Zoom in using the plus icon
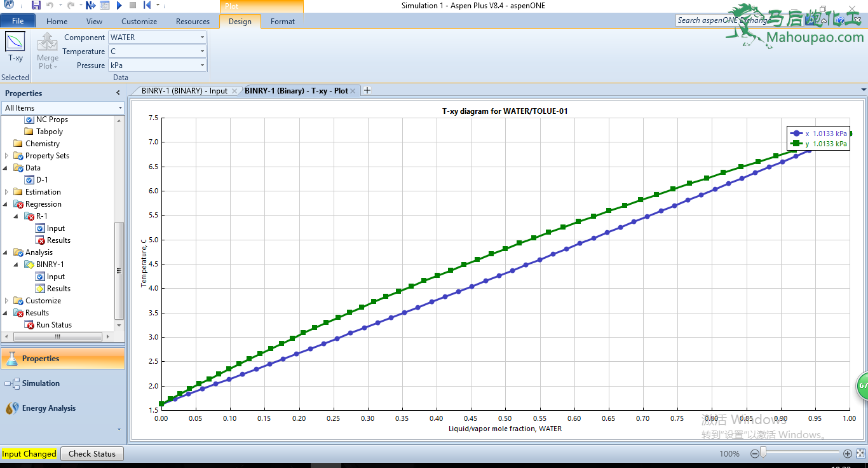868x468 pixels. 847,453
